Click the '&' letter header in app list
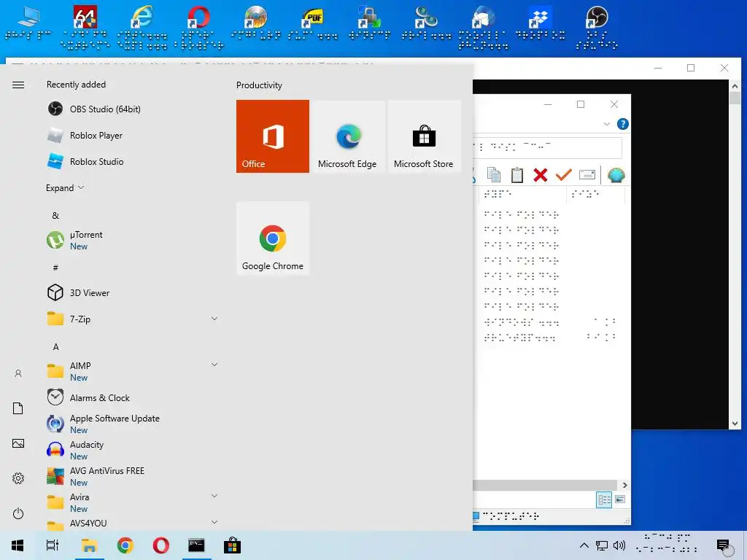The height and width of the screenshot is (560, 747). [x=55, y=215]
